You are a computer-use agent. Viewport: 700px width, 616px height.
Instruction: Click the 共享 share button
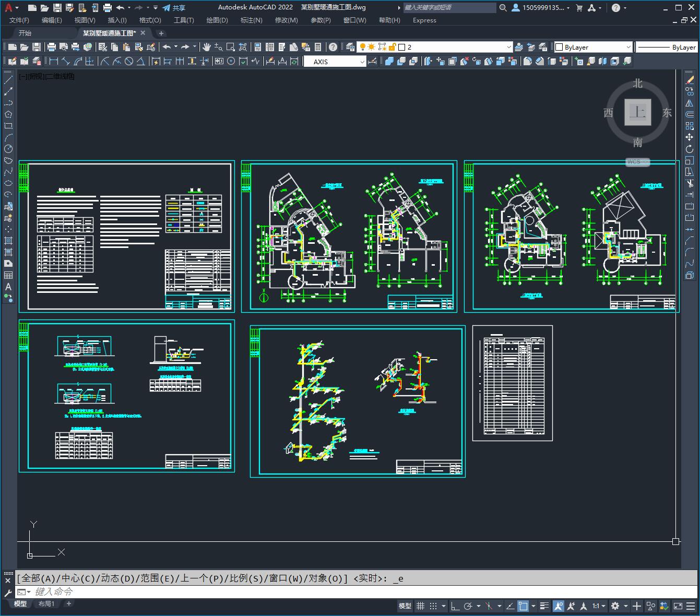tap(174, 8)
